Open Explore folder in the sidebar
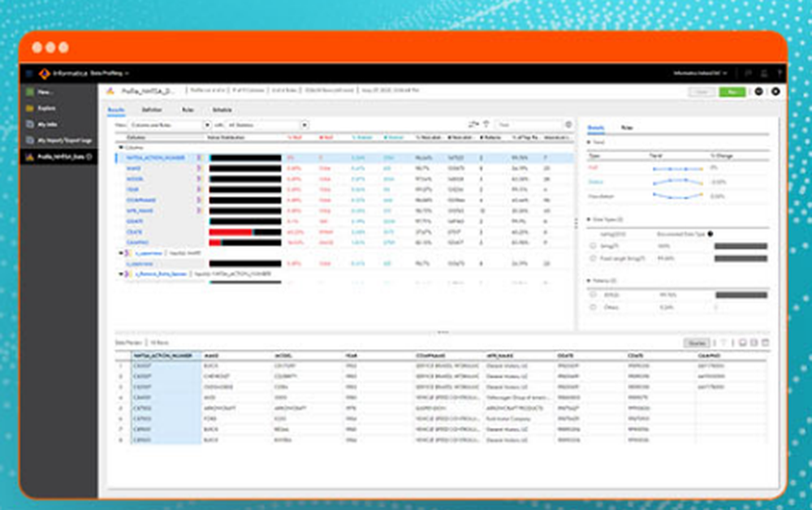 pyautogui.click(x=41, y=108)
